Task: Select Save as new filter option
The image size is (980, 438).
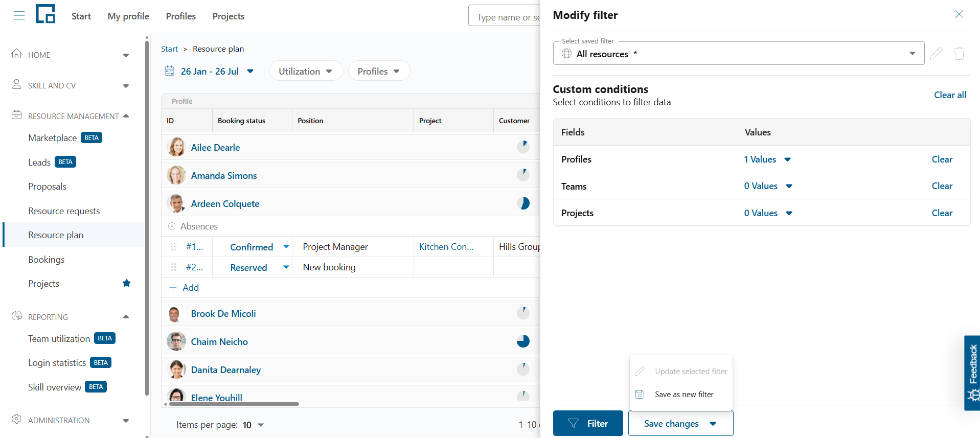Action: coord(681,395)
